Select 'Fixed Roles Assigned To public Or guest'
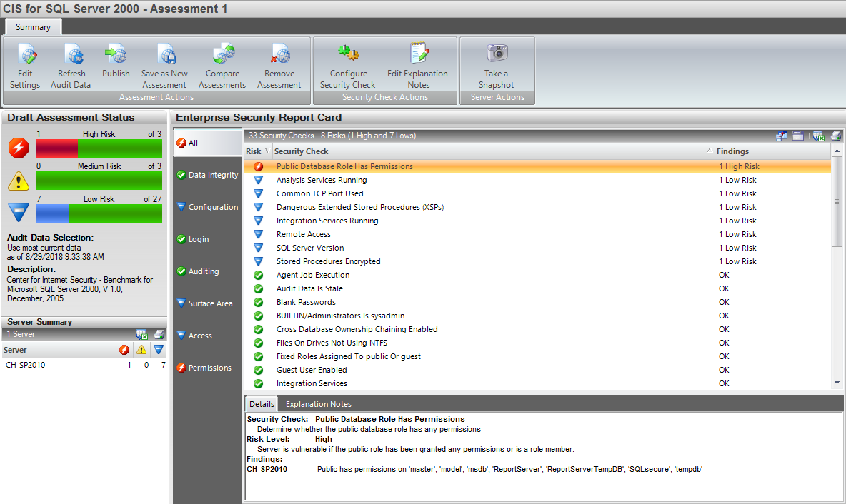The width and height of the screenshot is (846, 504). click(537, 356)
